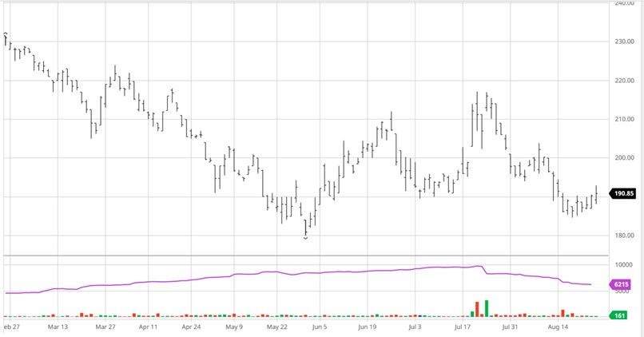Click the 230.00 price axis label
The height and width of the screenshot is (337, 644).
[625, 42]
